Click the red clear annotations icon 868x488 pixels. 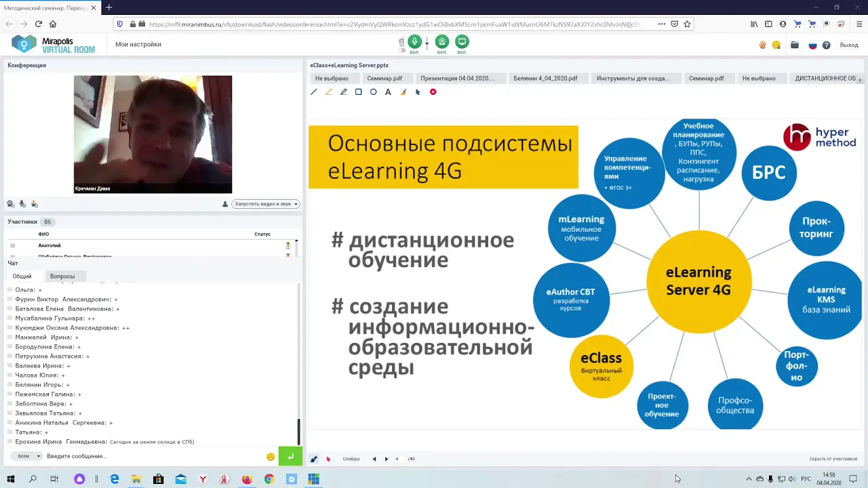coord(433,91)
